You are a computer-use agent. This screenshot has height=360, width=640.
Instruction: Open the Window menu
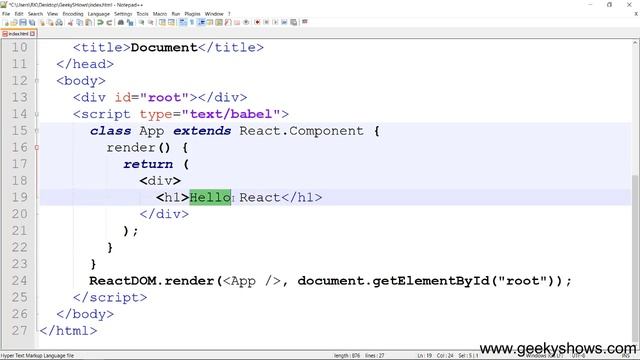tap(214, 14)
